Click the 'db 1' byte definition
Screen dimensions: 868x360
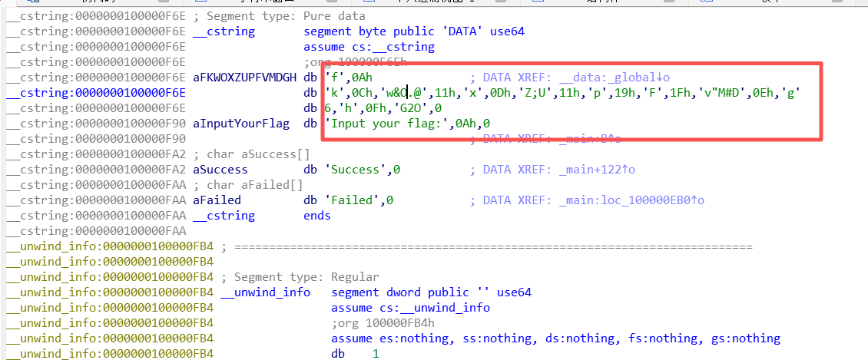tap(356, 353)
